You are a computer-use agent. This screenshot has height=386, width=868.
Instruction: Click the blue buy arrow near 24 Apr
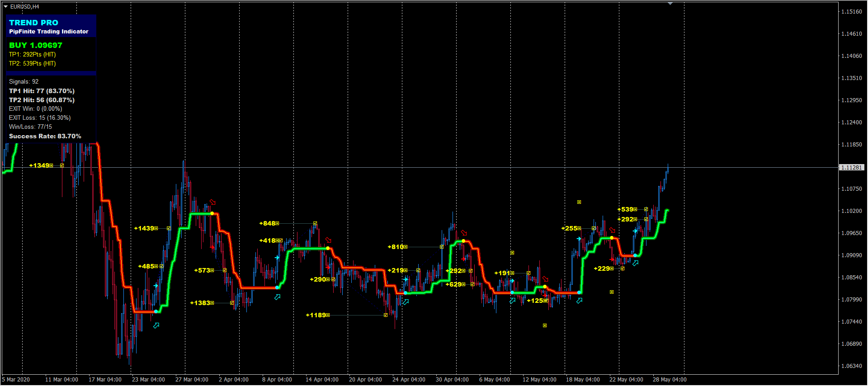coord(406,302)
